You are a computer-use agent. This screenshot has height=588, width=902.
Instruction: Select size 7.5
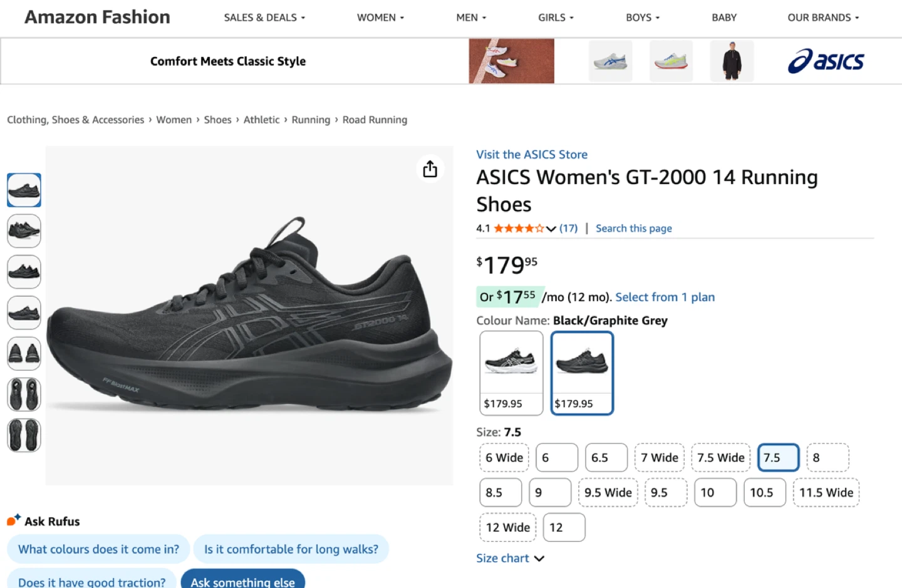779,457
